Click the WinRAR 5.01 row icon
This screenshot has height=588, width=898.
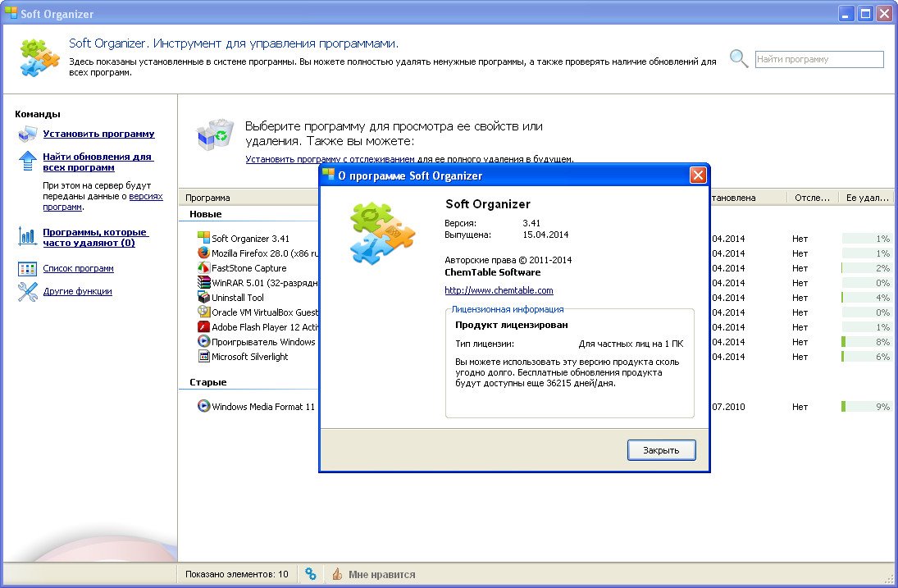tap(203, 282)
